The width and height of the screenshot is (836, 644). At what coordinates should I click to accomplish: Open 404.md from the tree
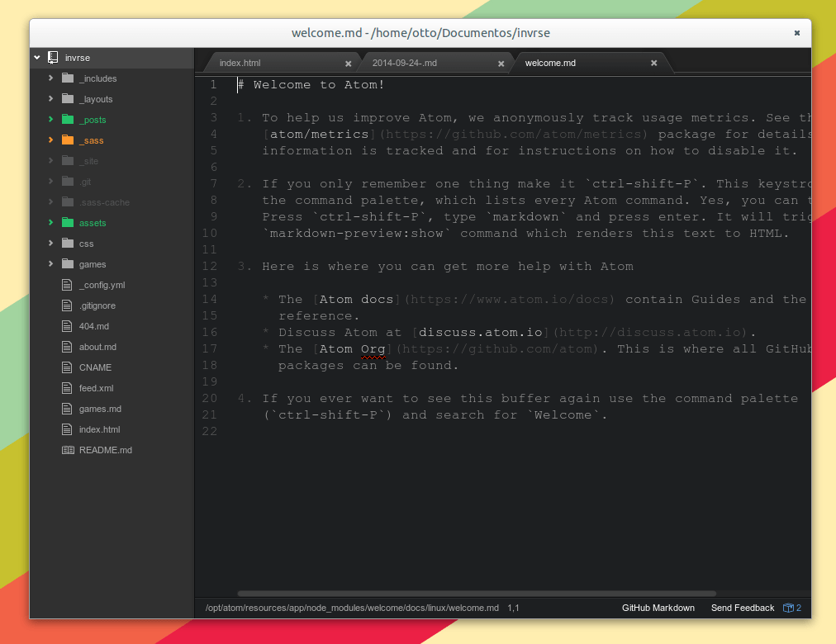(94, 326)
